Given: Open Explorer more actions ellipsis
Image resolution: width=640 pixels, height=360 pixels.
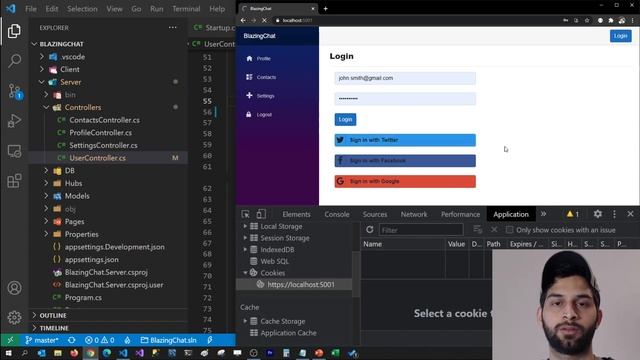Looking at the screenshot, I should click(173, 28).
